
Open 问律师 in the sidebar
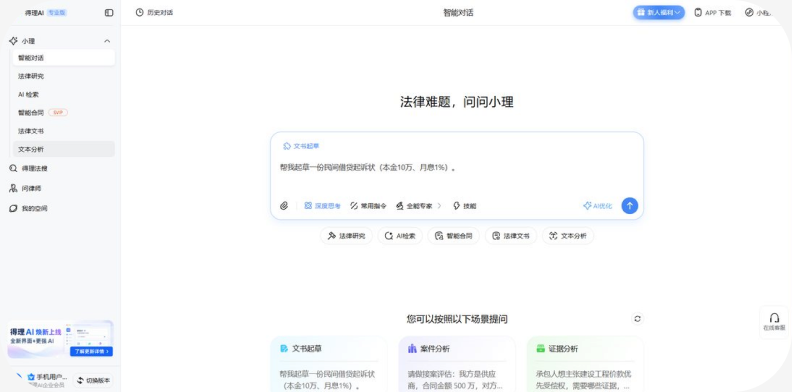tap(25, 188)
